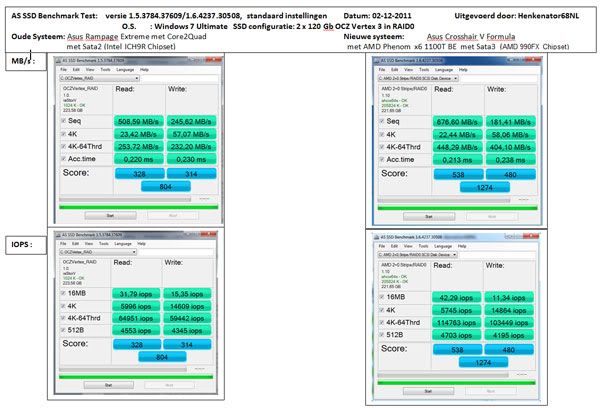Viewport: 600px width, 408px height.
Task: Open the C: OCZVertex_RAID drive dropdown in the MB/s window
Action: point(99,78)
